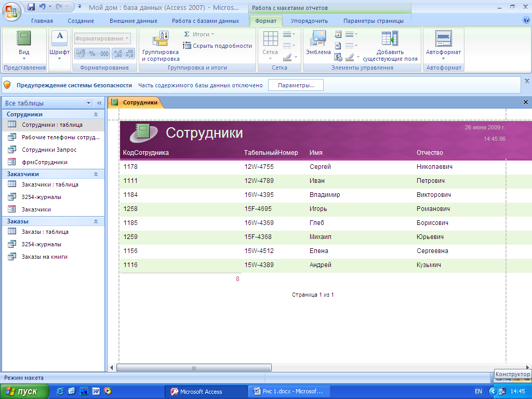This screenshot has width=532, height=399.
Task: Open the Access help question mark
Action: click(526, 20)
